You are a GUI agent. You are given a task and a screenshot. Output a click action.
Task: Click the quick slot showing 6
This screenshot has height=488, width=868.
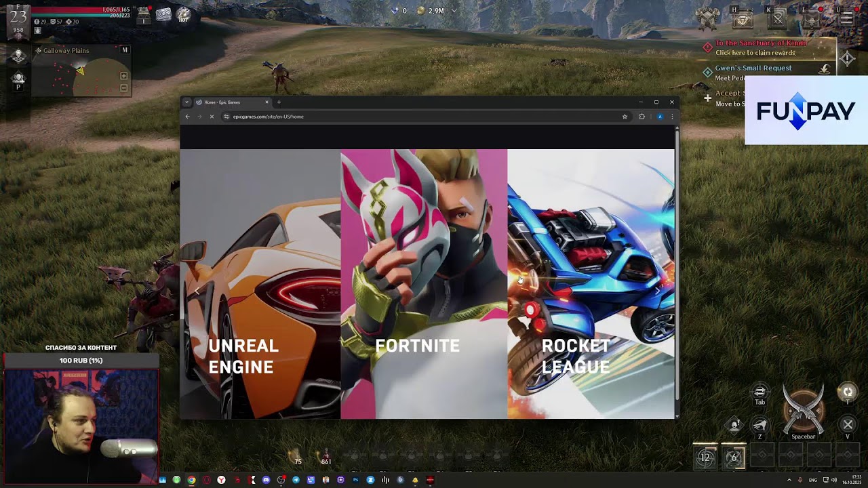point(734,457)
